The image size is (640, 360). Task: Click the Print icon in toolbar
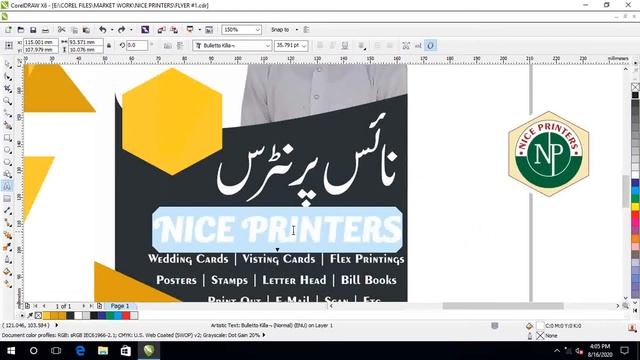click(45, 30)
